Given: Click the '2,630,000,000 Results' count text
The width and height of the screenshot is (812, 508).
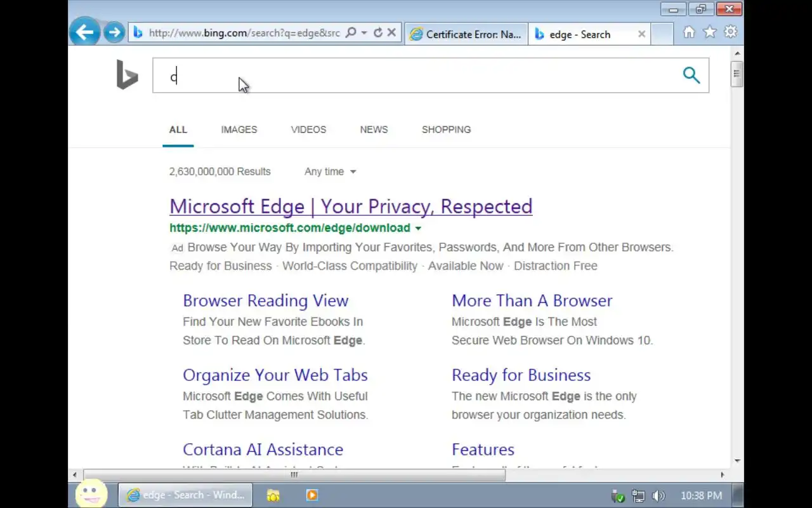Looking at the screenshot, I should pyautogui.click(x=220, y=171).
